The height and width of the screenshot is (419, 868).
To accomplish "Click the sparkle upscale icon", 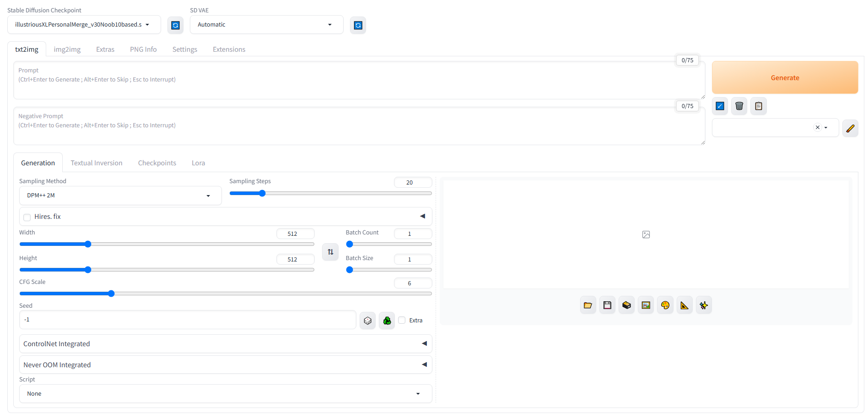I will pos(704,305).
